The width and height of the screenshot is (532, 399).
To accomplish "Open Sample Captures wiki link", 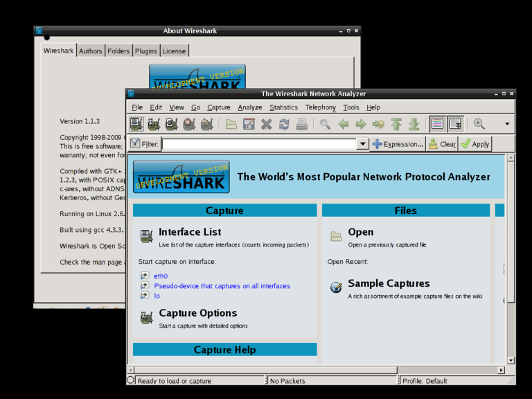I will [389, 283].
